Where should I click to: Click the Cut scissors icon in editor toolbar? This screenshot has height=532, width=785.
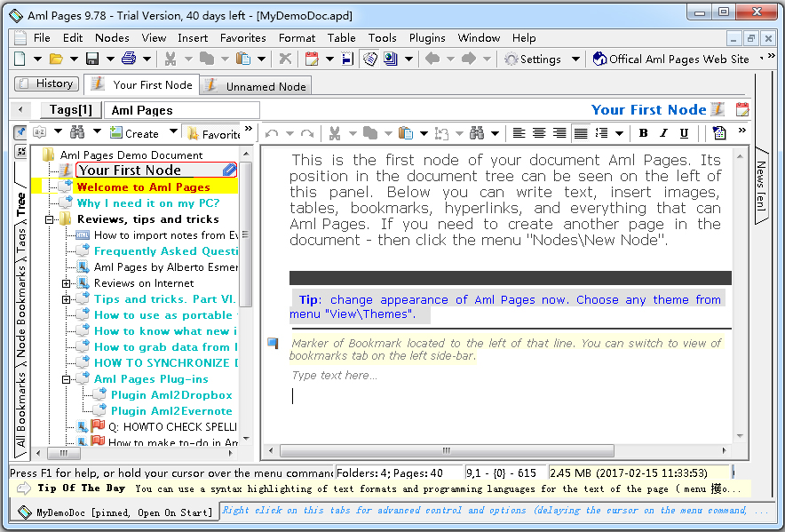tap(335, 133)
